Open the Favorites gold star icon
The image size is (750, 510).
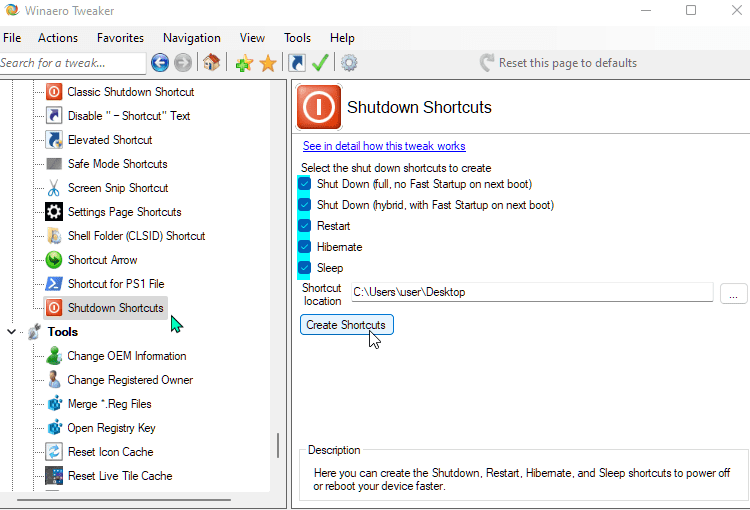(x=268, y=63)
